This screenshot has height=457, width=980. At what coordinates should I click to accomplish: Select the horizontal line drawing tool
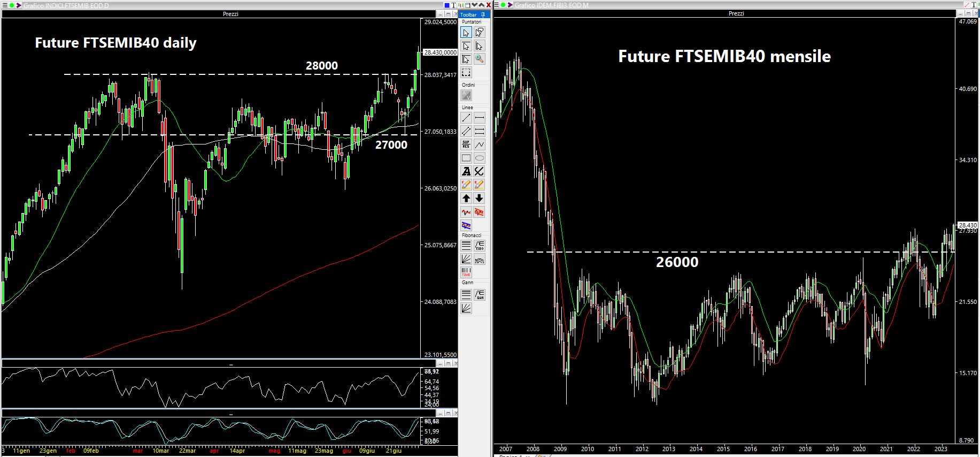480,118
